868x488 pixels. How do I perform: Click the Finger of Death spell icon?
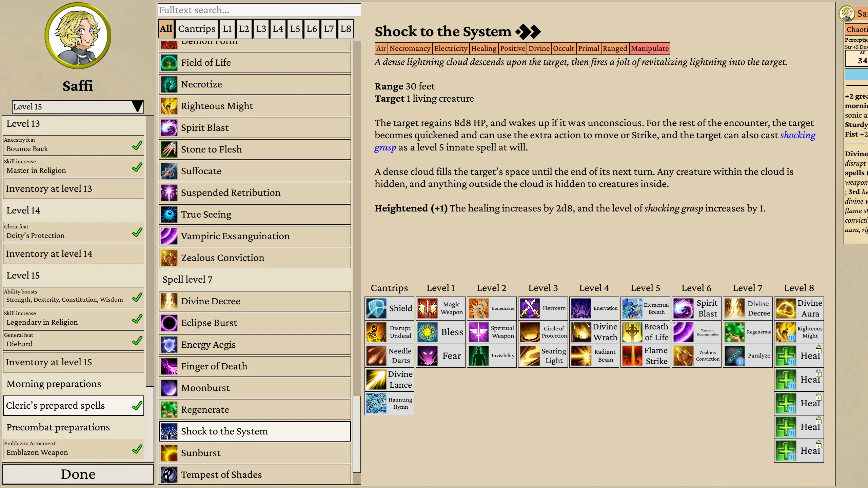(x=169, y=366)
